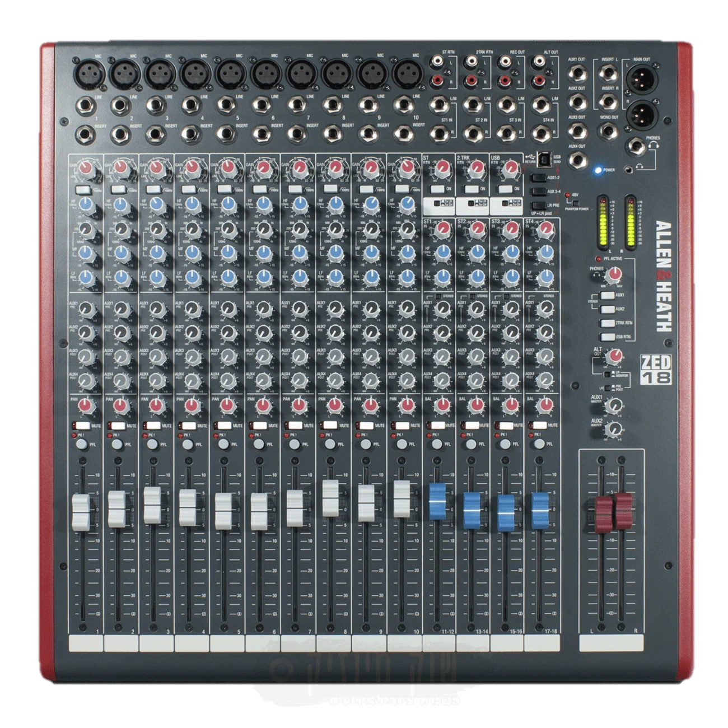
Task: Toggle channel 1 MUTE switch
Action: click(x=82, y=426)
